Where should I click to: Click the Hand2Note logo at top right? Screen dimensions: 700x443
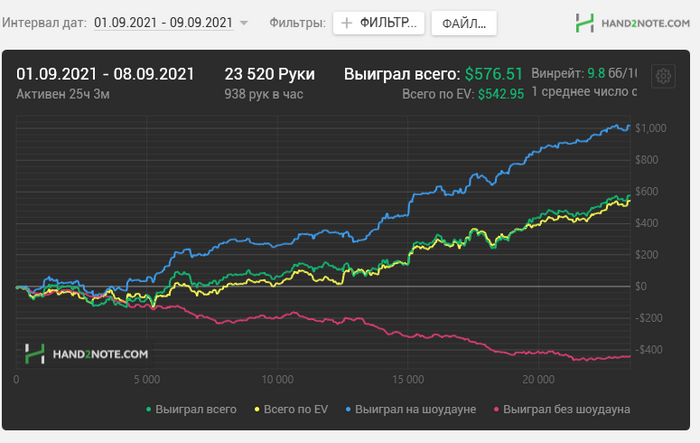click(x=632, y=23)
